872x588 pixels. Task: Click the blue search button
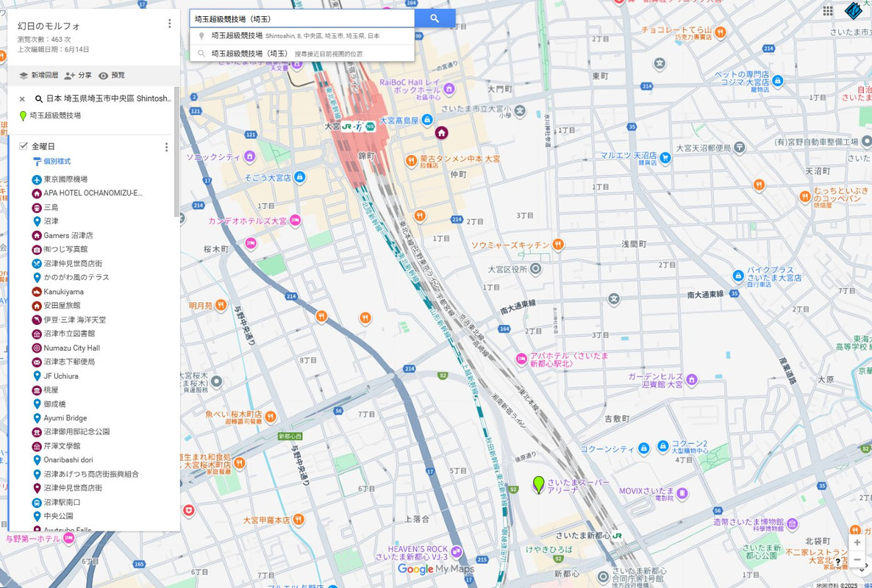435,18
